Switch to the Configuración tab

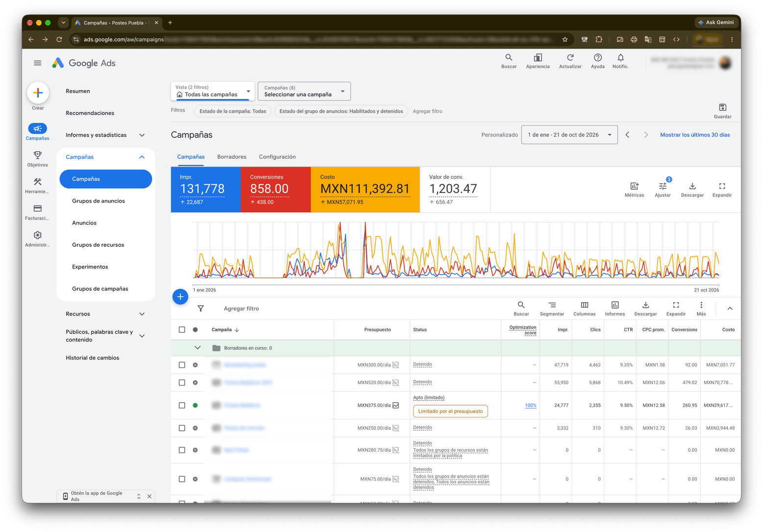coord(277,157)
